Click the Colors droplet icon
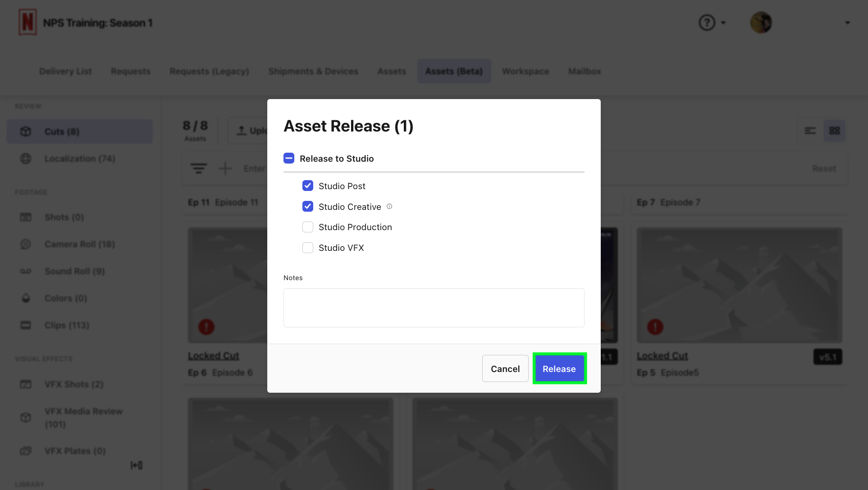 tap(26, 298)
